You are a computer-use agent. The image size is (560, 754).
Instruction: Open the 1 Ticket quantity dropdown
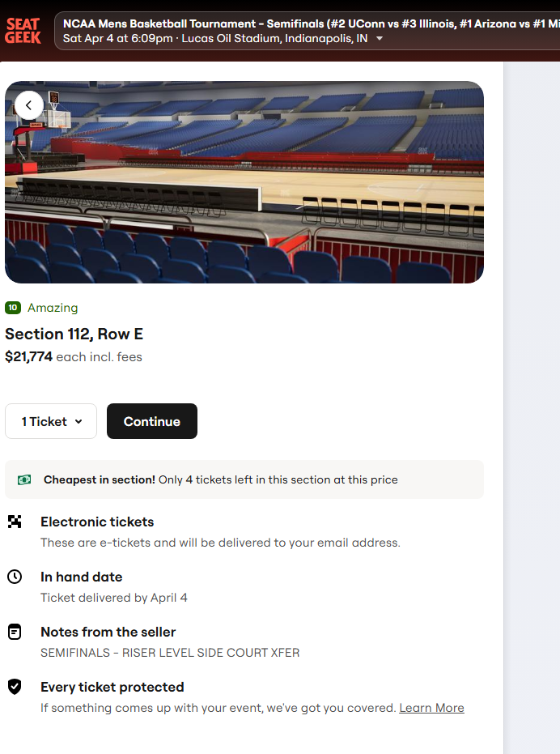point(51,421)
